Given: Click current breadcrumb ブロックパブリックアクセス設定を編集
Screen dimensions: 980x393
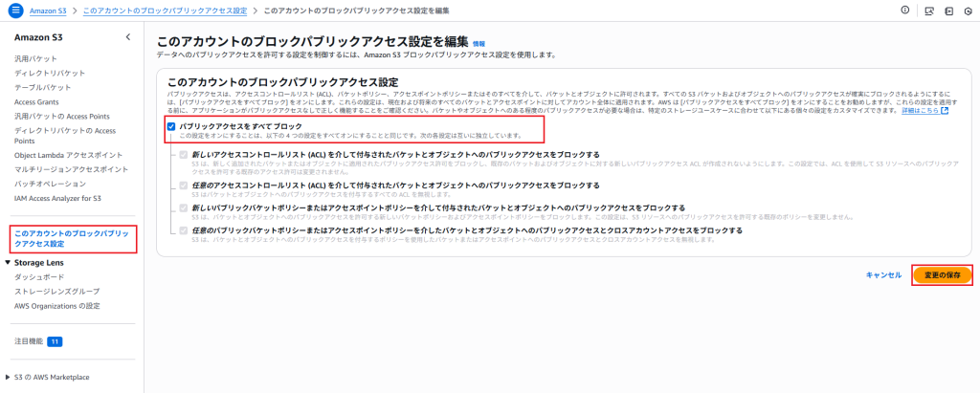Looking at the screenshot, I should tap(356, 11).
